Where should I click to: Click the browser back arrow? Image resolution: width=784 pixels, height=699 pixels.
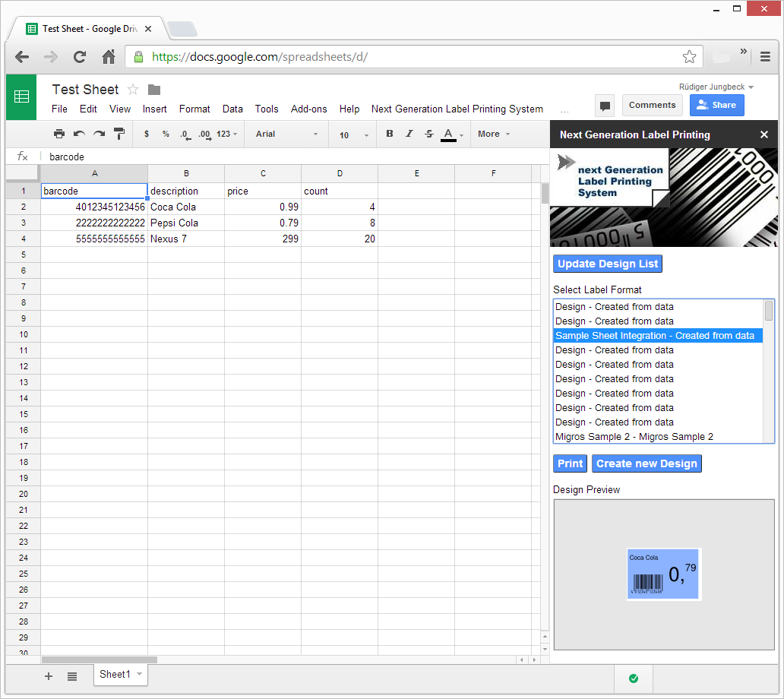[22, 57]
